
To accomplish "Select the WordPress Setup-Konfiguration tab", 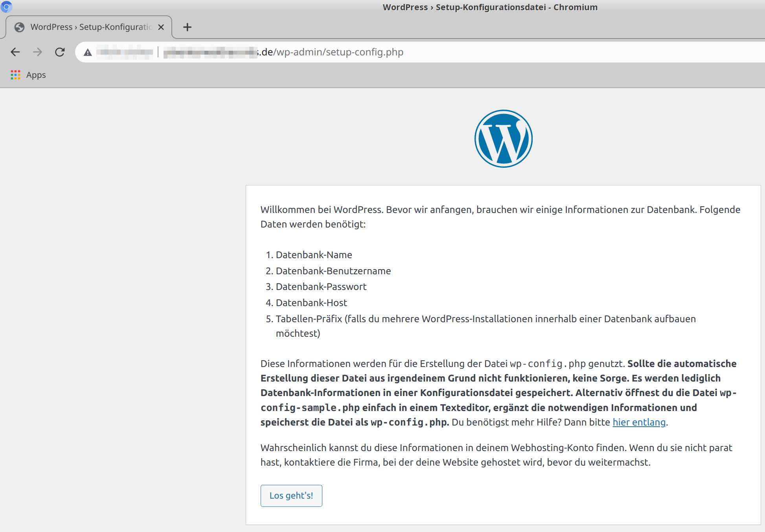I will coord(89,27).
